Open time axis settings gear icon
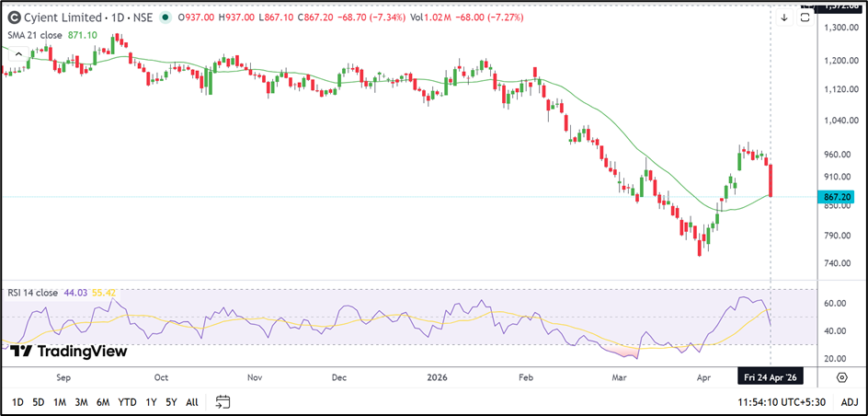This screenshot has height=416, width=868. (x=841, y=377)
